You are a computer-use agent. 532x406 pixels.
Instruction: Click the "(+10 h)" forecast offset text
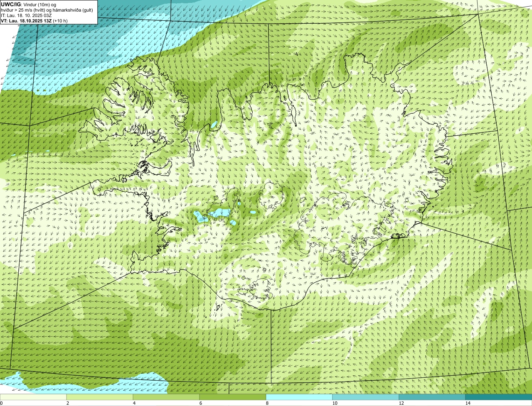(x=60, y=21)
